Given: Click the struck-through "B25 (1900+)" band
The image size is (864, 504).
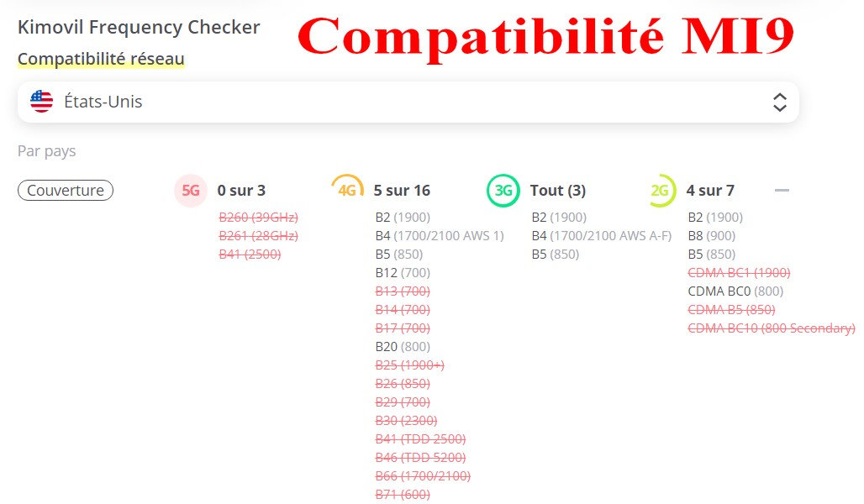Looking at the screenshot, I should pos(409,365).
